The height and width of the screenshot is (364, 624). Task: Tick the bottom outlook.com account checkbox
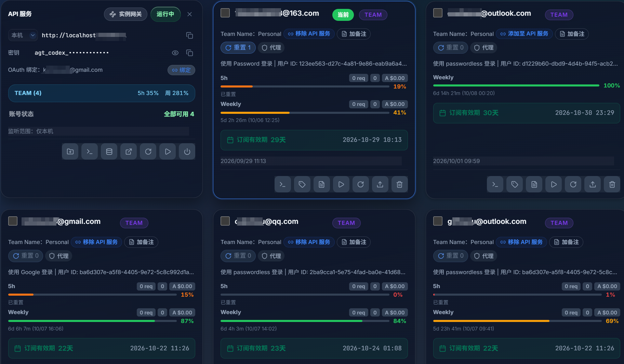coord(438,221)
